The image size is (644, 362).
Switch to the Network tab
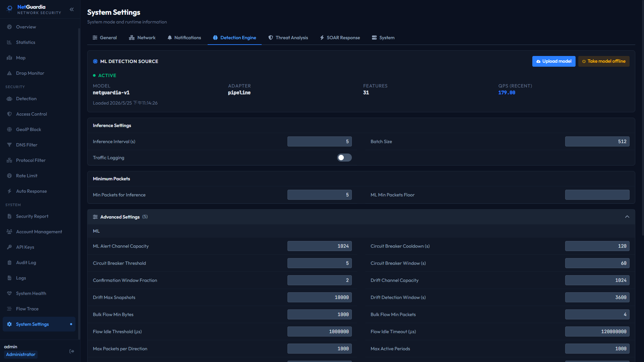[142, 38]
